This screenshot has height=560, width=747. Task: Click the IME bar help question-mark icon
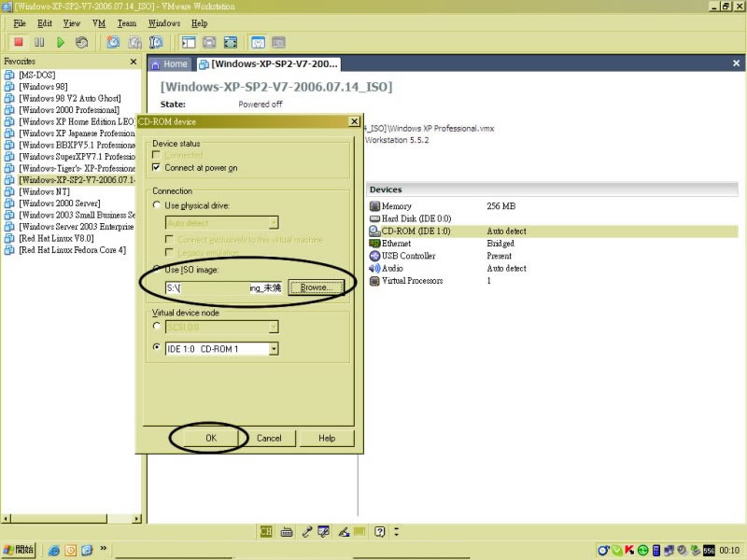pyautogui.click(x=380, y=531)
